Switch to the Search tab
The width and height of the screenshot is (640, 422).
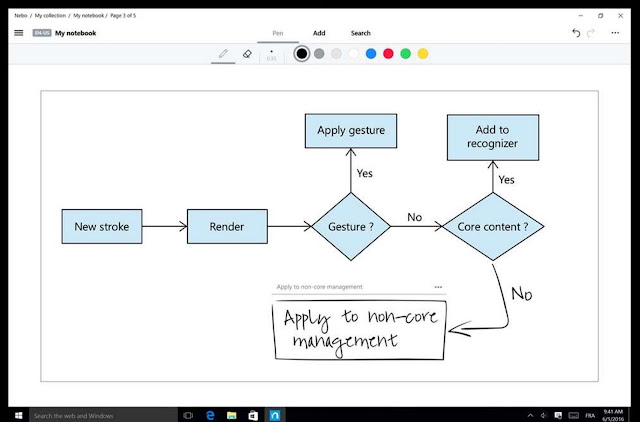(360, 33)
